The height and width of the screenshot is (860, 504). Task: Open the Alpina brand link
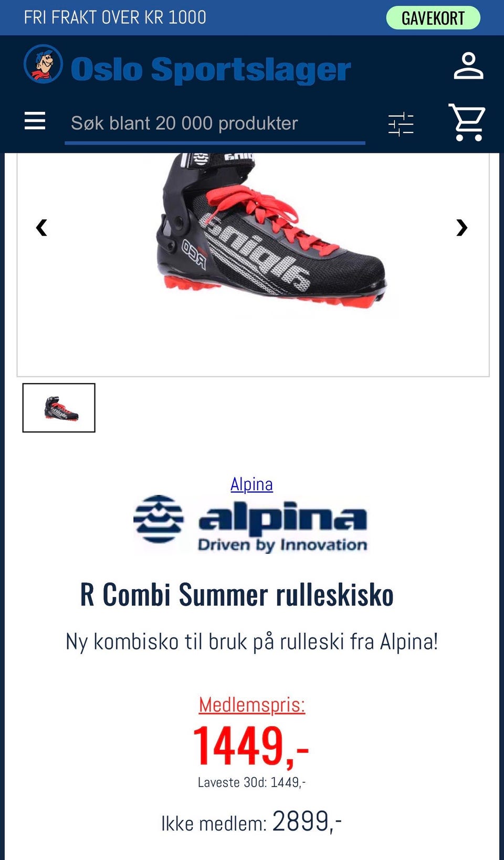pos(251,484)
